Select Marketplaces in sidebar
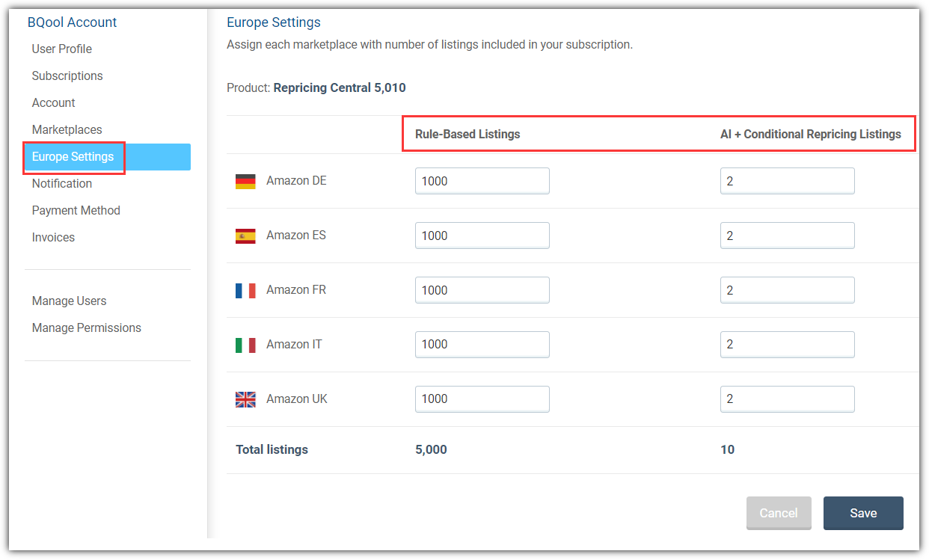 click(67, 129)
